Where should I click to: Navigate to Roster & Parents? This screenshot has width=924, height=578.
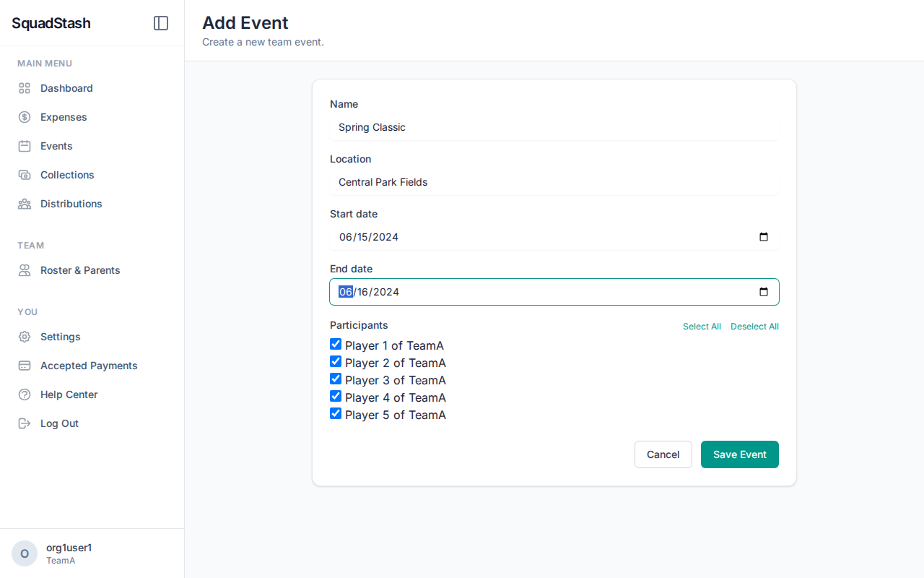[79, 269]
